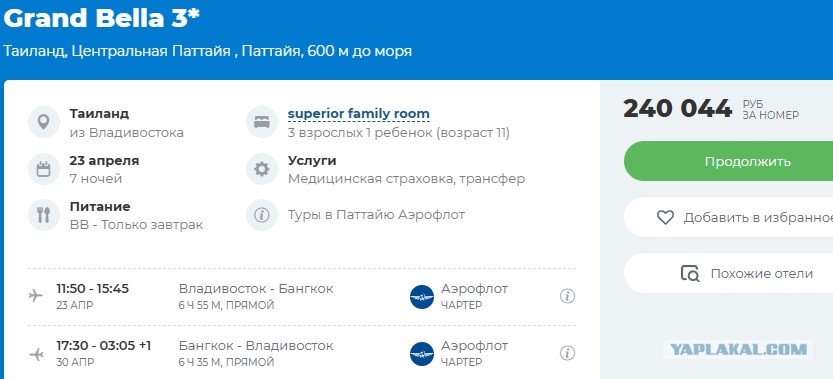833x379 pixels.
Task: Add hotel via Добавить в избранное
Action: (728, 217)
